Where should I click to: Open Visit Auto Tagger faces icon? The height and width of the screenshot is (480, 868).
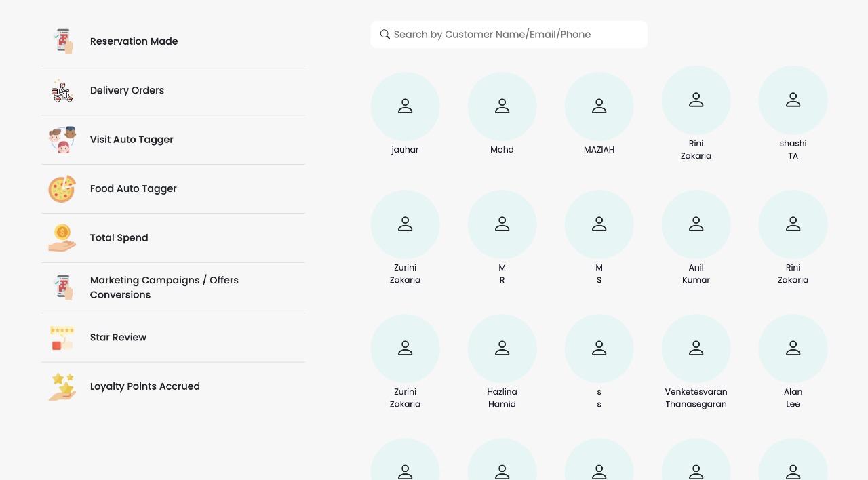pyautogui.click(x=62, y=140)
